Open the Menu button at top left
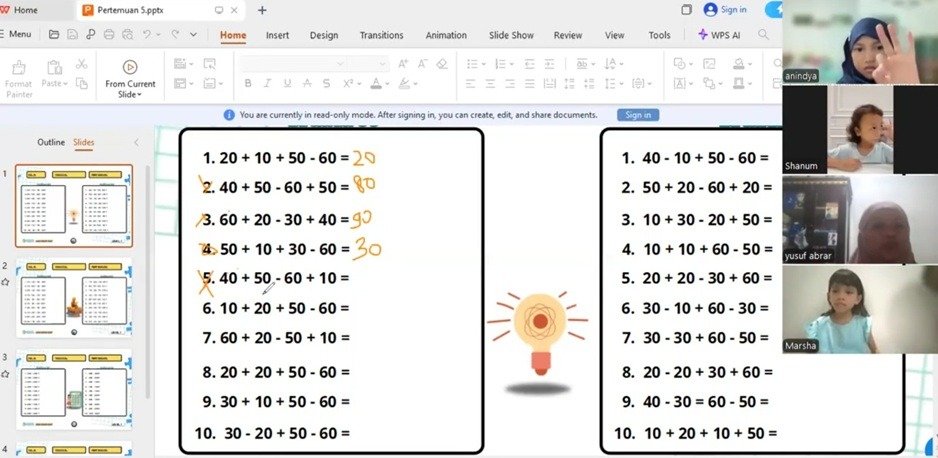The width and height of the screenshot is (938, 458). tap(17, 34)
